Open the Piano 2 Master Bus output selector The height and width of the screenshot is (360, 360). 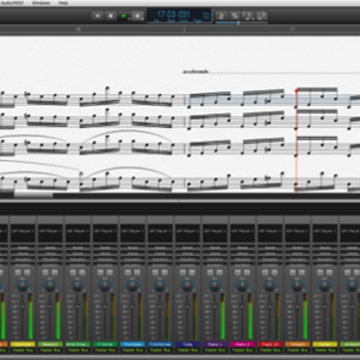242,350
